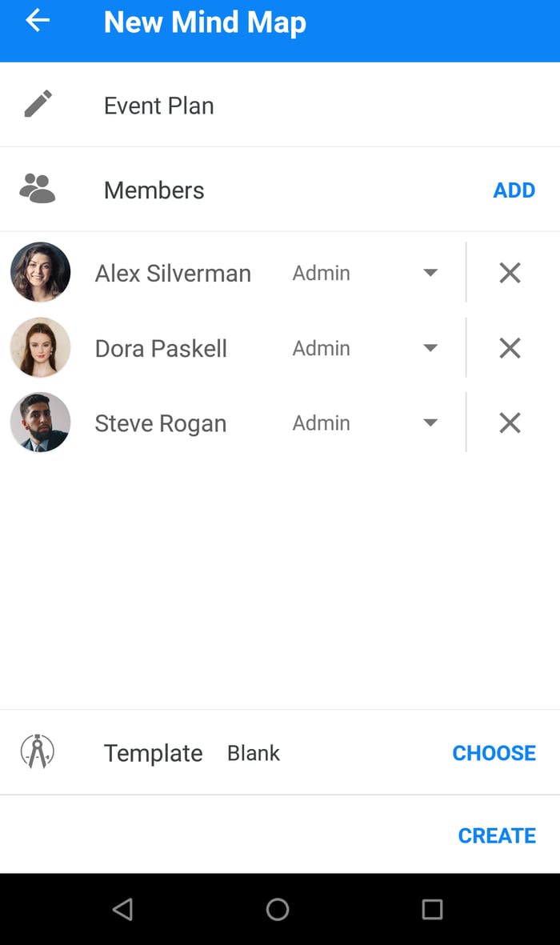Click the Members group icon

tap(38, 189)
